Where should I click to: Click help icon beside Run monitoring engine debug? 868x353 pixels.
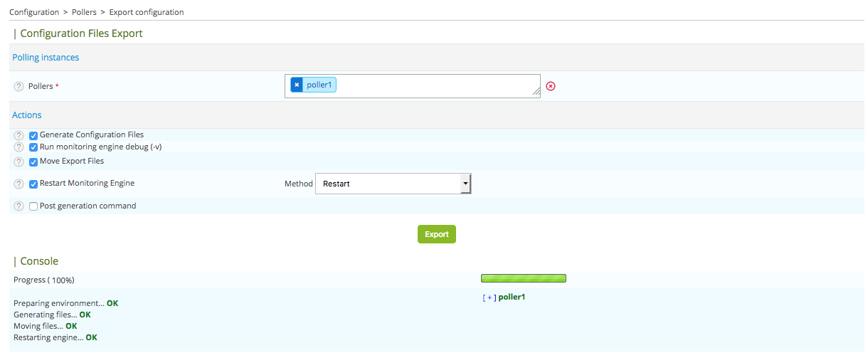(19, 147)
